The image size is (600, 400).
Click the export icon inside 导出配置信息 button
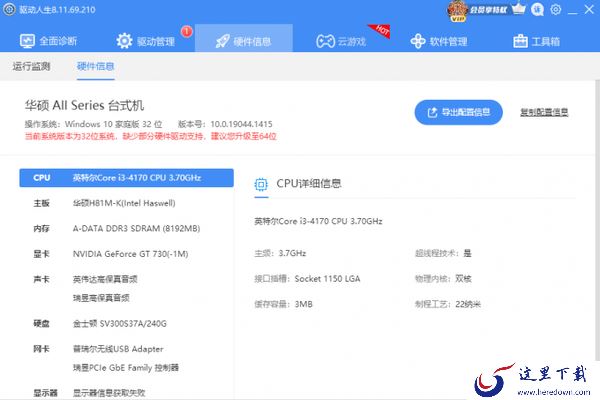432,112
